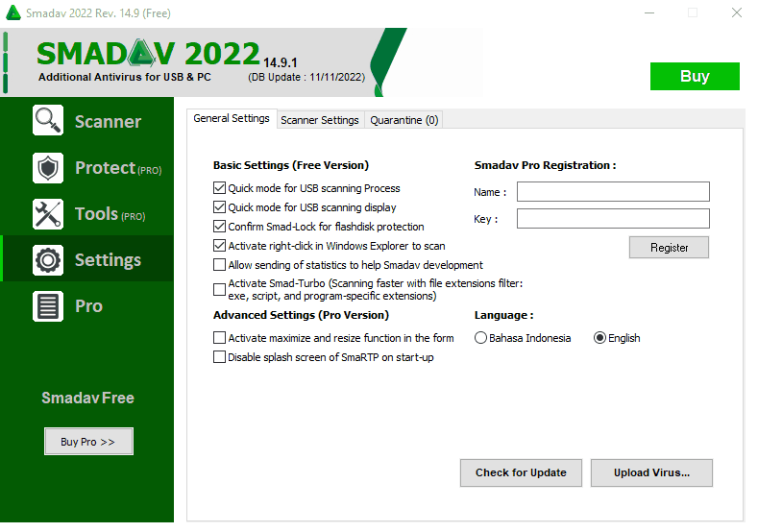758x532 pixels.
Task: Toggle Quick mode for USB scanning Process
Action: [219, 188]
